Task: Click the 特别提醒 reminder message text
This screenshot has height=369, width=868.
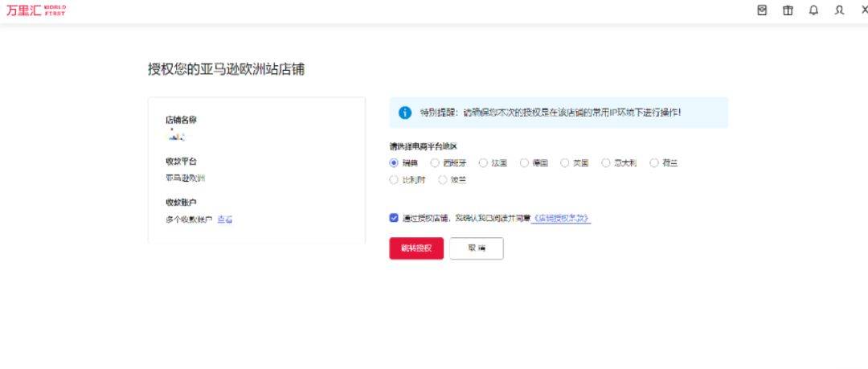Action: (551, 113)
